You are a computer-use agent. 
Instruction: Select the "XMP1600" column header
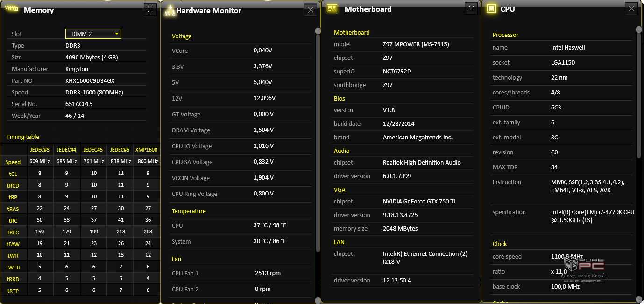point(146,150)
